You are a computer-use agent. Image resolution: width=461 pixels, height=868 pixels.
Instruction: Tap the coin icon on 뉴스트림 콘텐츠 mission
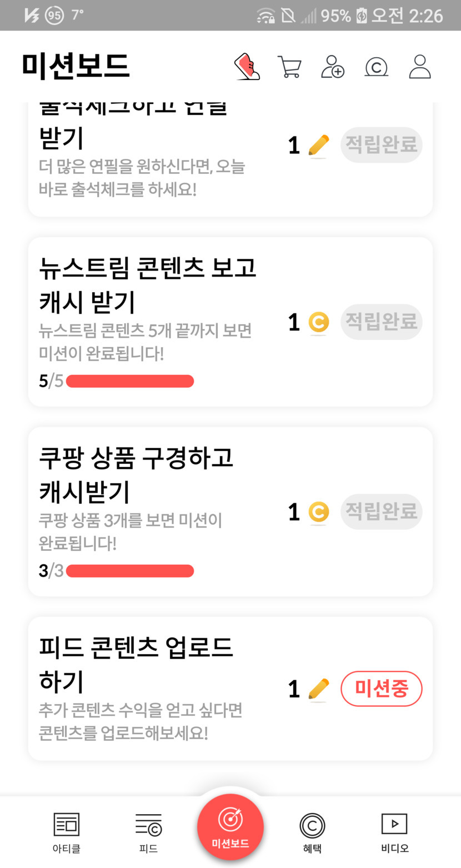point(318,323)
